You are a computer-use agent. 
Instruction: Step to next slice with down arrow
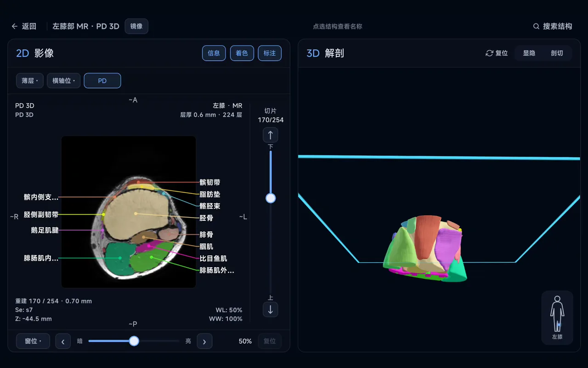click(271, 309)
